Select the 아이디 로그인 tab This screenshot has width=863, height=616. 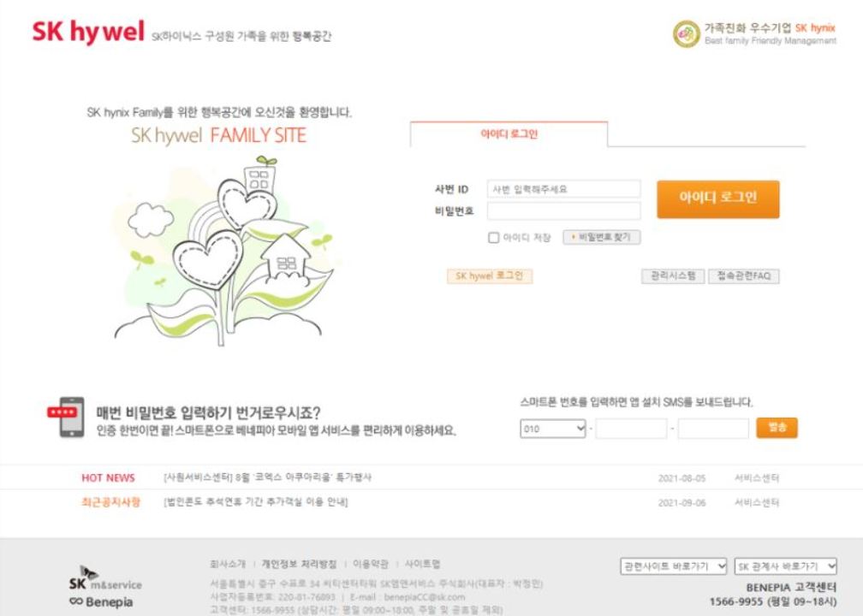(x=509, y=134)
